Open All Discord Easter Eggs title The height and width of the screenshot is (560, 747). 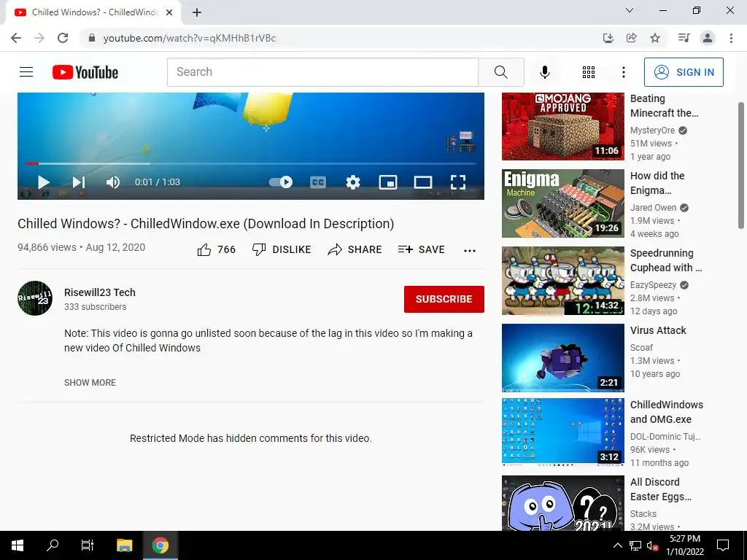(660, 489)
